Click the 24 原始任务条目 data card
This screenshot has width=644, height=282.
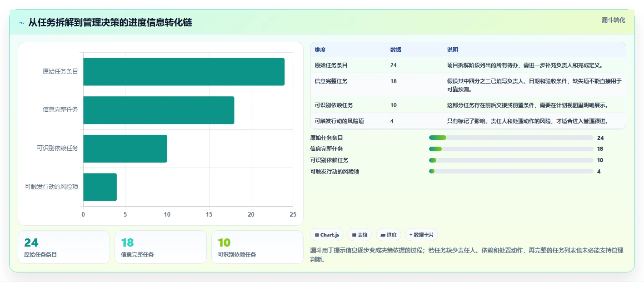coord(64,247)
